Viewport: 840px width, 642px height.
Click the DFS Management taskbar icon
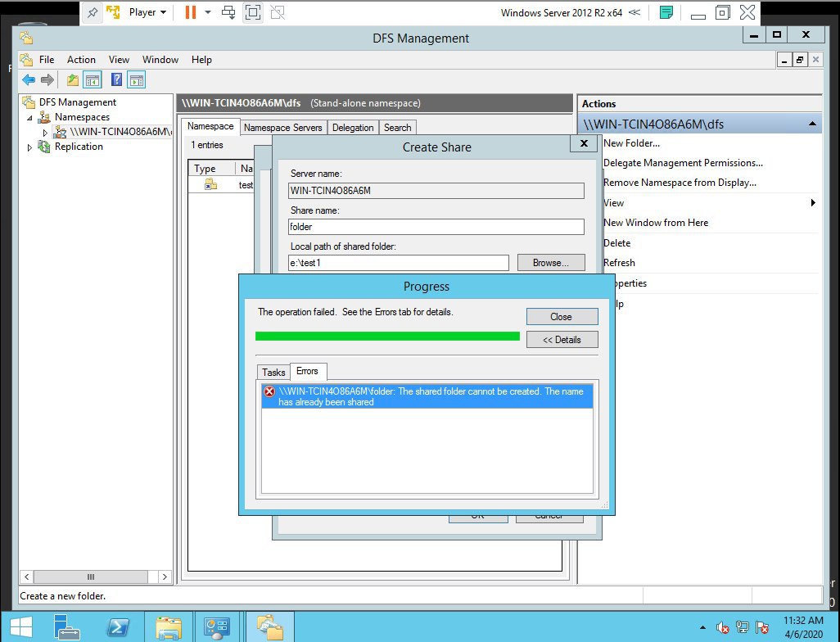coord(269,627)
